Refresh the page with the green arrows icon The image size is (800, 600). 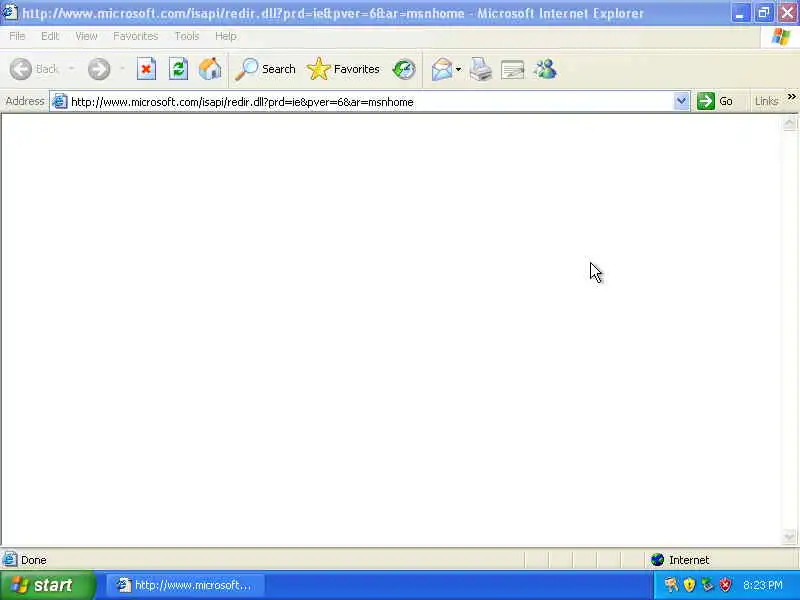click(x=178, y=69)
